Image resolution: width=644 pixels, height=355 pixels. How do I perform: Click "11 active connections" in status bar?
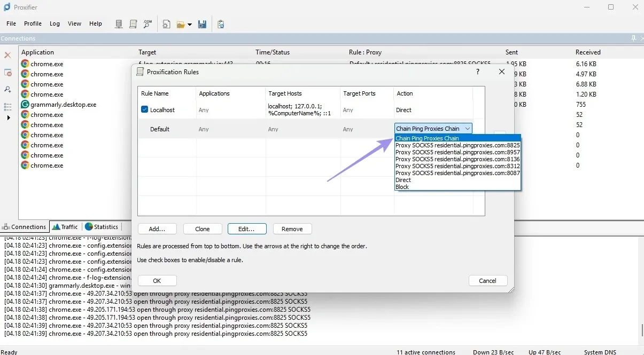[426, 352]
